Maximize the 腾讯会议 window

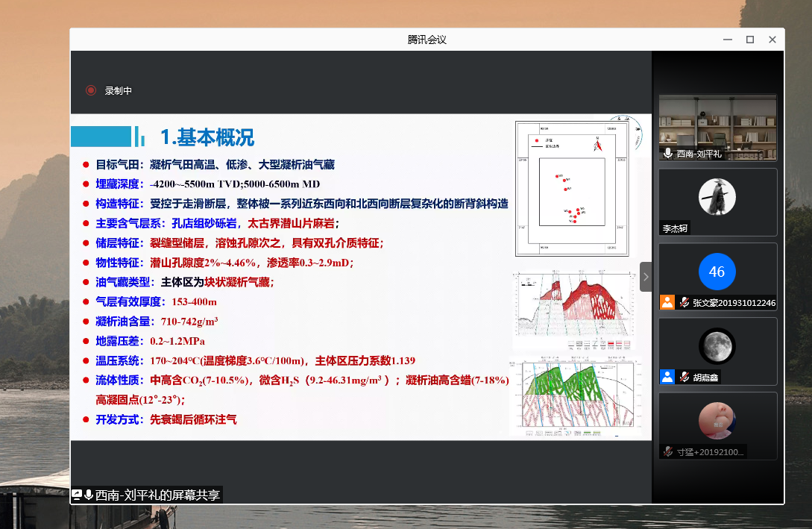tap(750, 40)
